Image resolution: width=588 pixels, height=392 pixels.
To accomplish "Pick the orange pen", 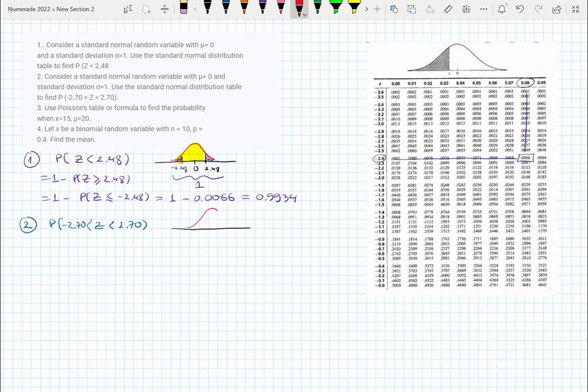I will click(244, 7).
